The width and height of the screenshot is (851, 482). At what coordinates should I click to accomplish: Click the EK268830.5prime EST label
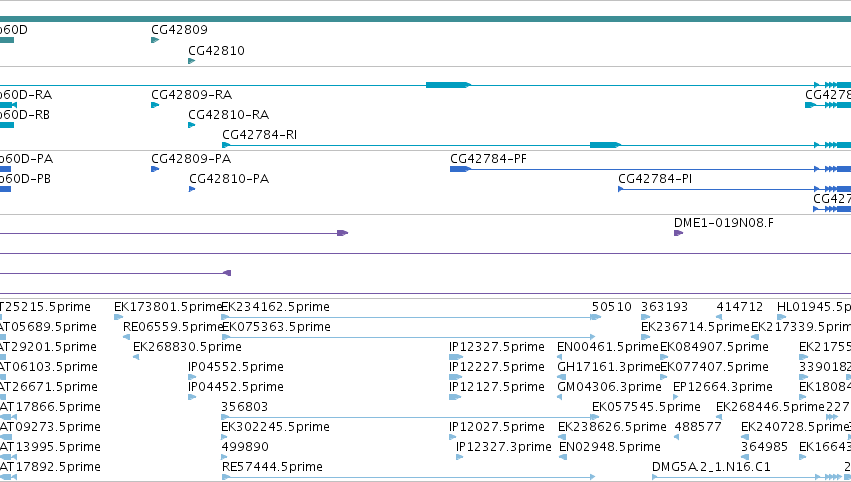click(187, 346)
